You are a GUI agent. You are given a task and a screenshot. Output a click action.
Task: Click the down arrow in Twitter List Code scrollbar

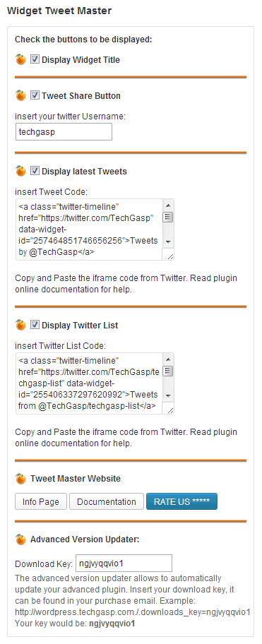[168, 395]
